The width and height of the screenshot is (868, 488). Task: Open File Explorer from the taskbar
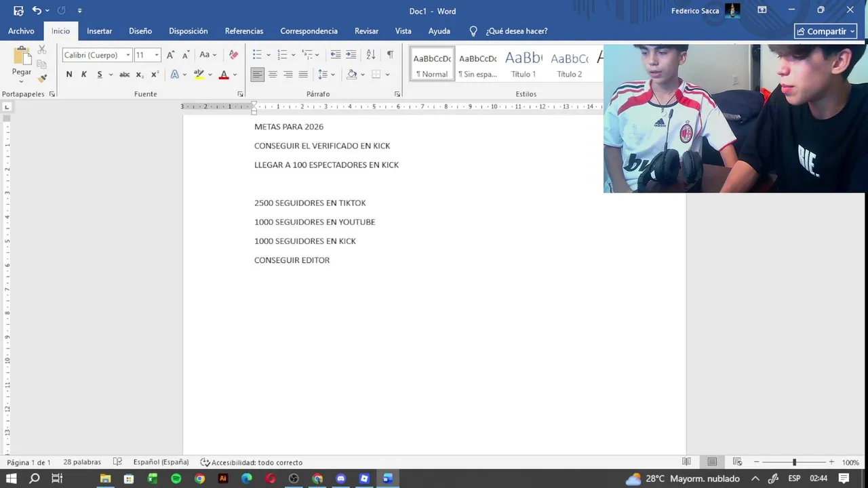(105, 479)
